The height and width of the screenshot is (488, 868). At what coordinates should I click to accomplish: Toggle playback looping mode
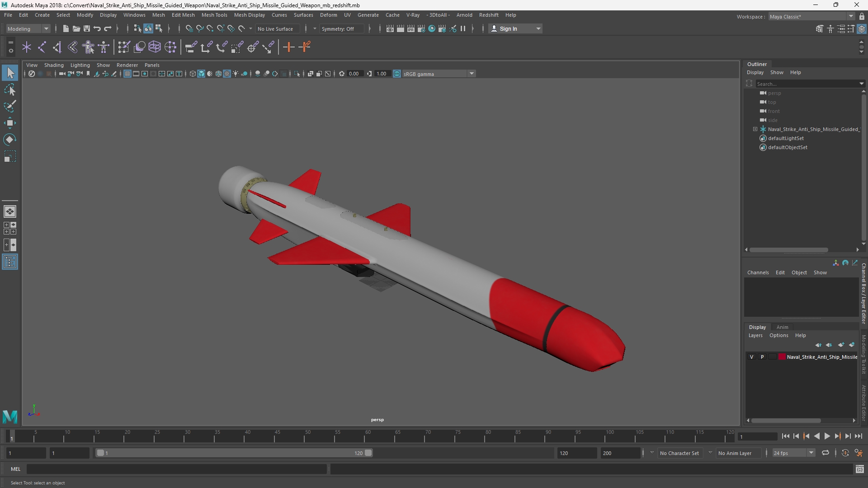click(826, 453)
